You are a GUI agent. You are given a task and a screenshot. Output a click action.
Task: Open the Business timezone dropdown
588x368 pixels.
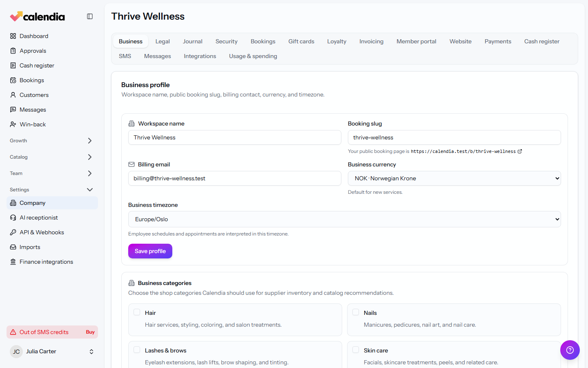pyautogui.click(x=345, y=219)
